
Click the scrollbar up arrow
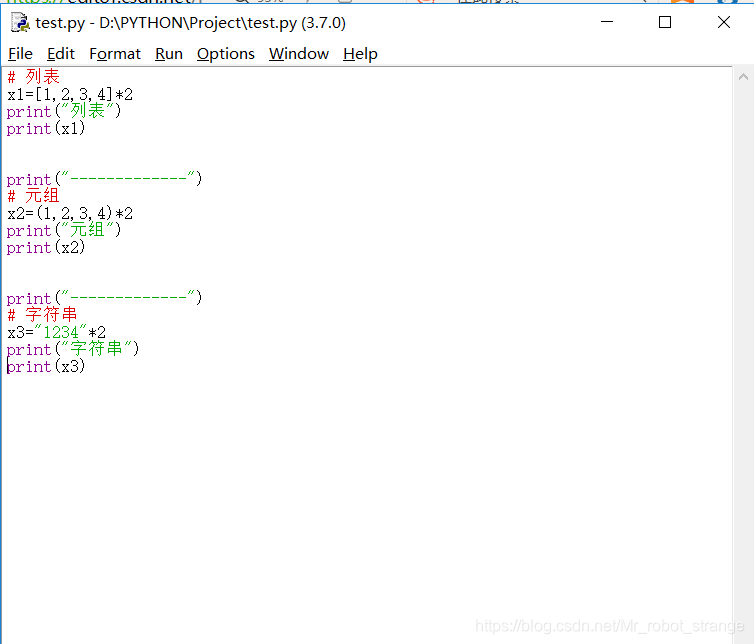(x=743, y=76)
